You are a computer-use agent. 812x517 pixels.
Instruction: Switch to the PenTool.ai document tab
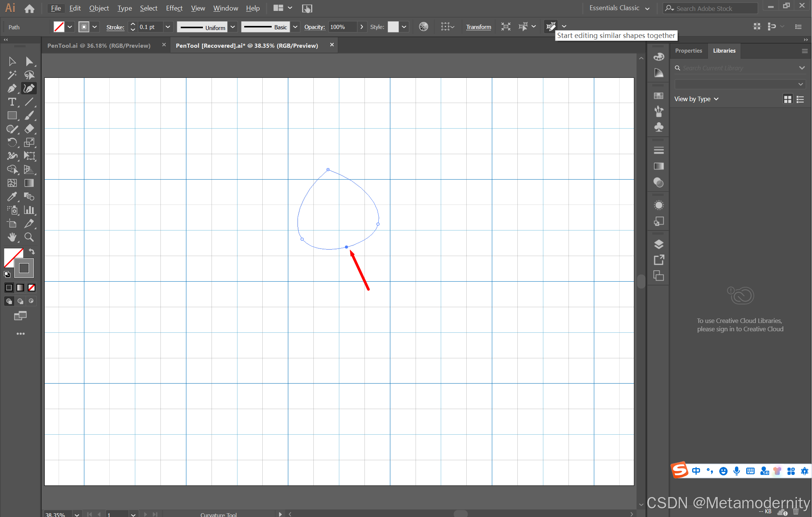coord(99,45)
